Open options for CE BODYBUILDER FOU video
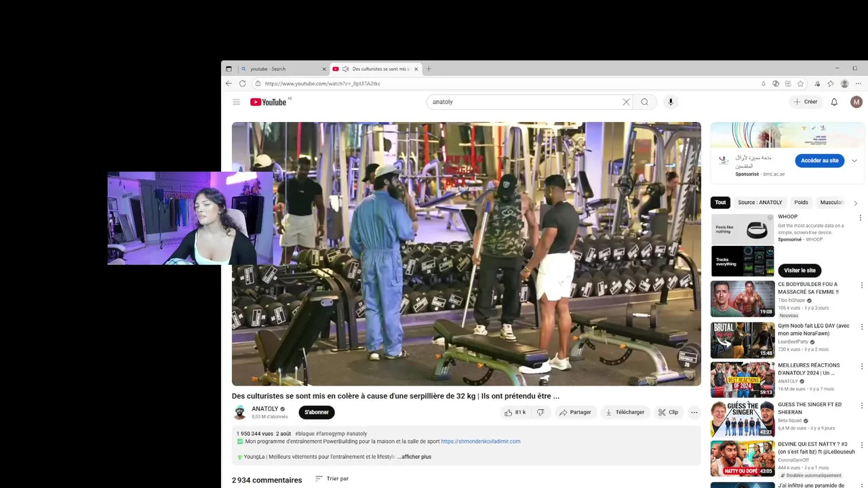The width and height of the screenshot is (868, 488). tap(861, 285)
